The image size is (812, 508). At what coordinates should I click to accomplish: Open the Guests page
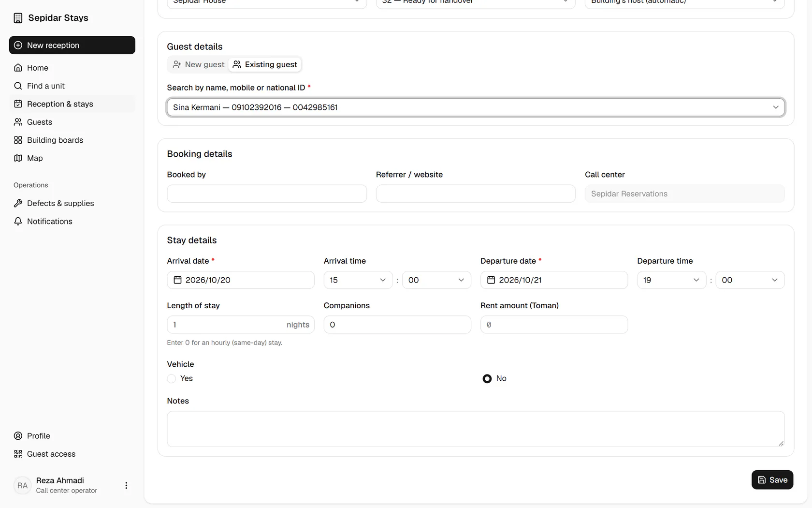[x=72, y=122]
